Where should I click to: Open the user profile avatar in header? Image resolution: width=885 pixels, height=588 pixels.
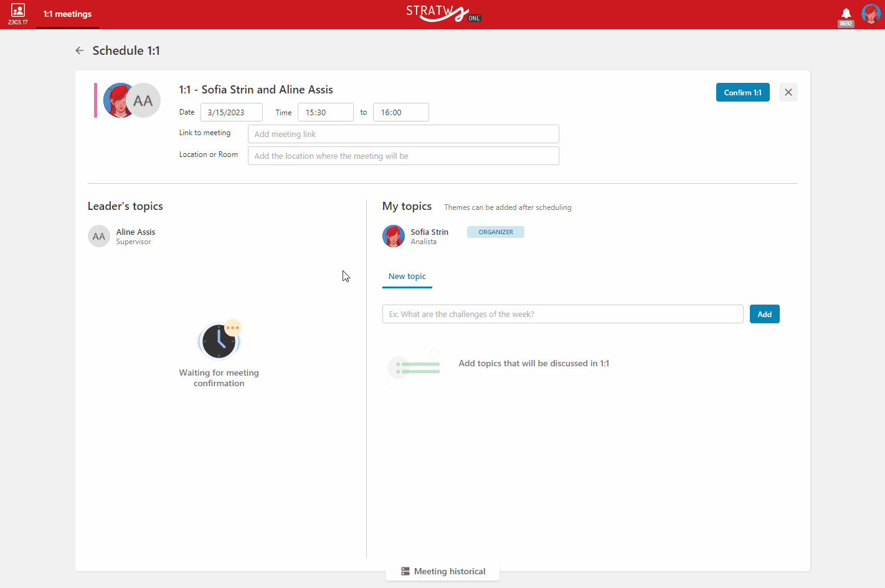871,14
